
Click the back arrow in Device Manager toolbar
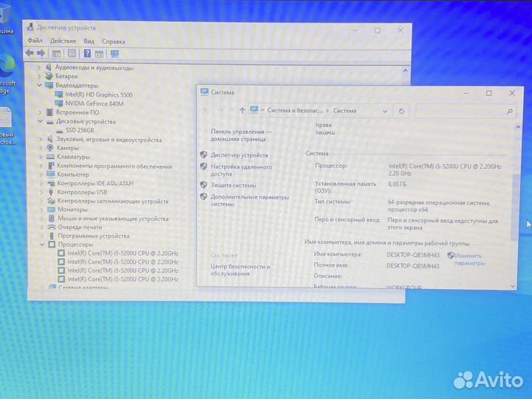tap(30, 53)
